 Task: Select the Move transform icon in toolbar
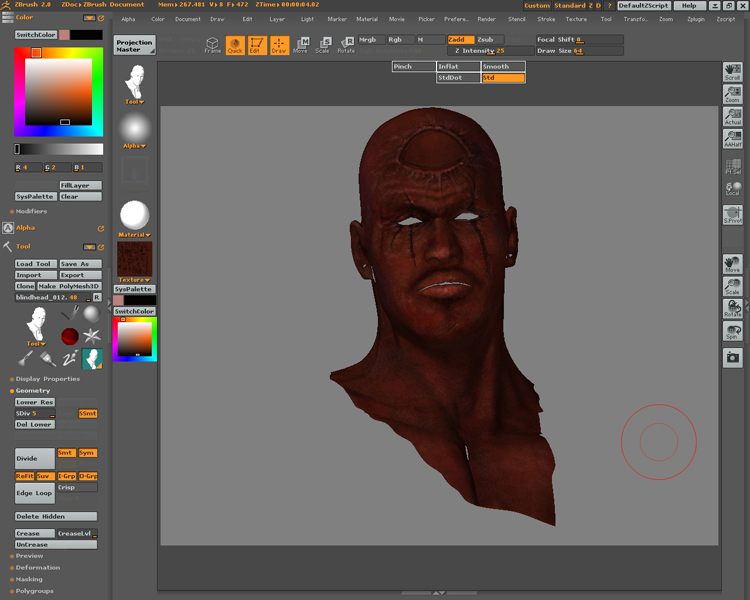click(x=301, y=45)
